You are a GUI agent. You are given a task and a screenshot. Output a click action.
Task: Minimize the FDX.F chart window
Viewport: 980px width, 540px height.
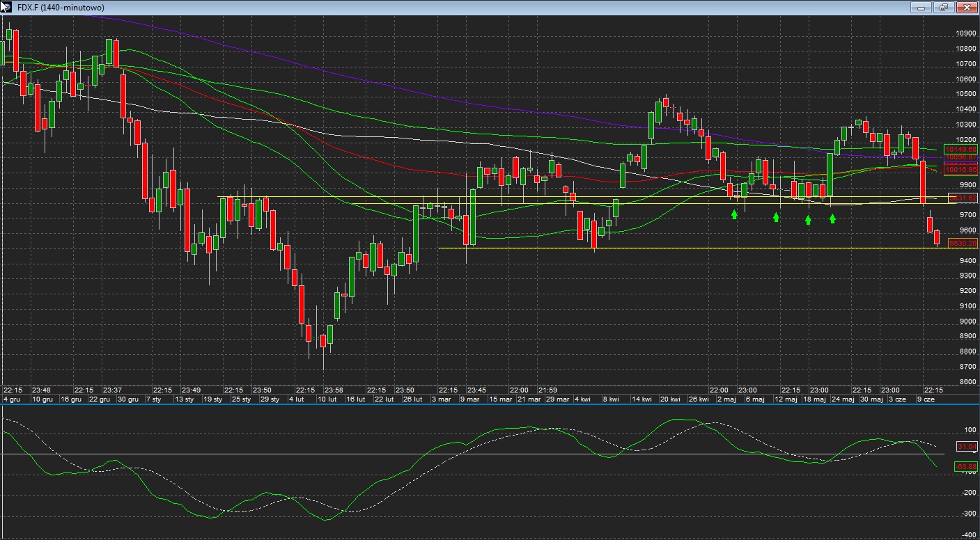click(922, 7)
